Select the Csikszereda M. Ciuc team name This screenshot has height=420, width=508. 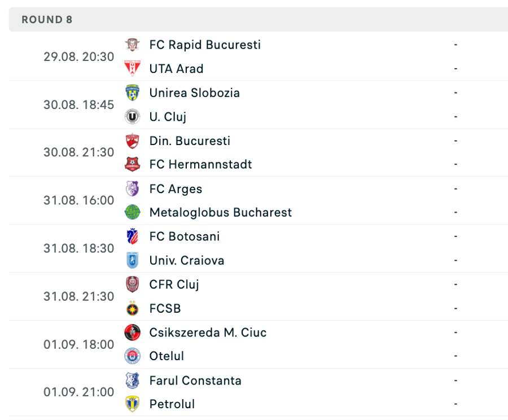pyautogui.click(x=208, y=333)
